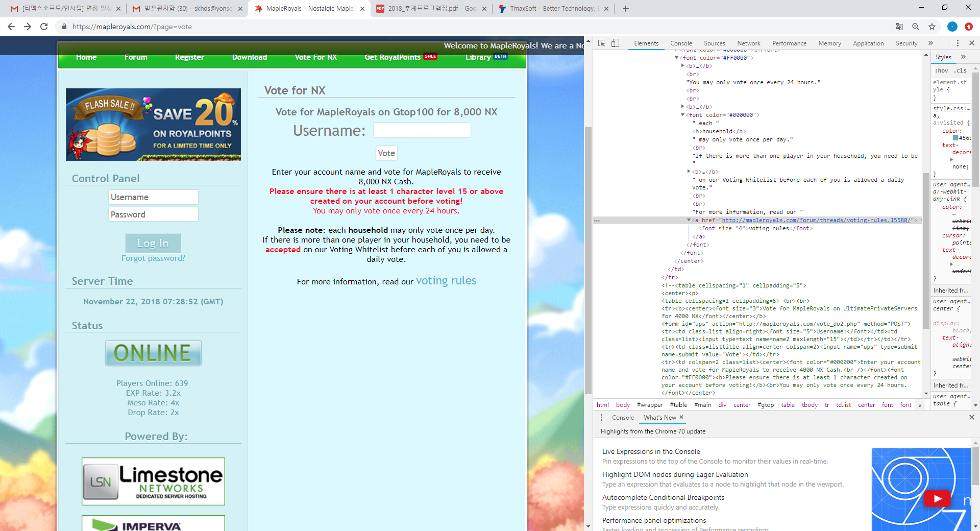
Task: Show more DevTools tabs chevron
Action: [930, 43]
